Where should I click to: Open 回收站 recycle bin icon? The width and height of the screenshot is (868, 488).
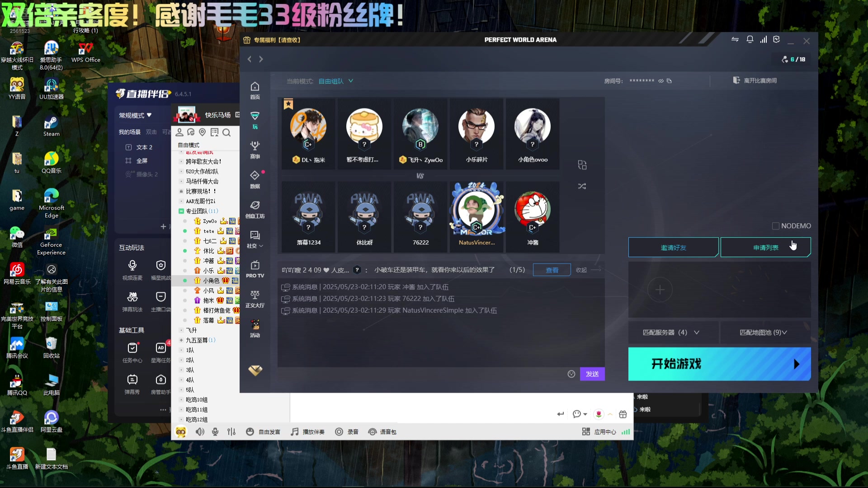point(52,348)
